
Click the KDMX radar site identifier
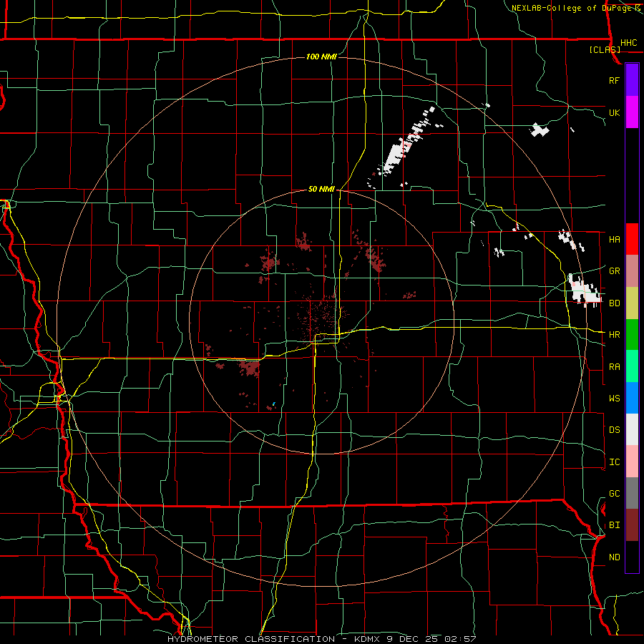point(368,639)
